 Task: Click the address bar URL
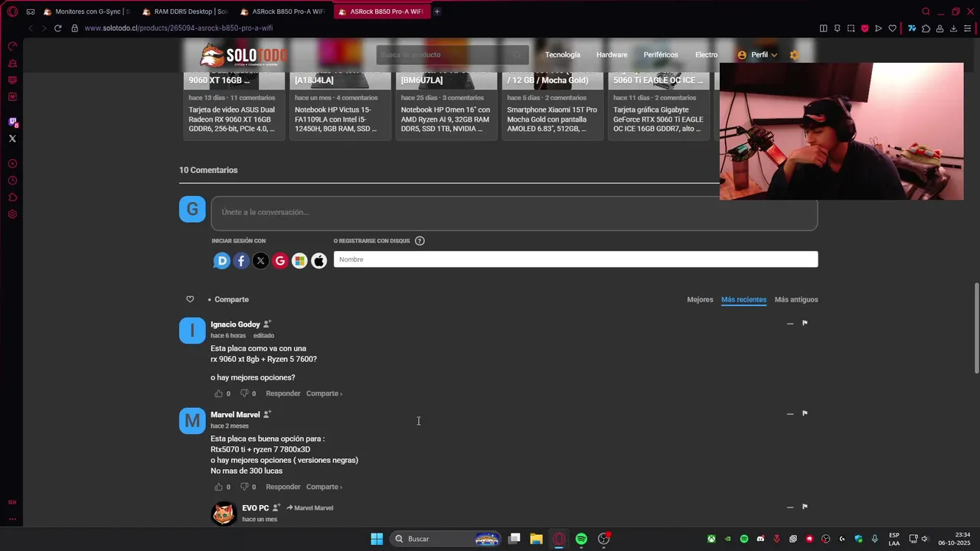pyautogui.click(x=178, y=28)
